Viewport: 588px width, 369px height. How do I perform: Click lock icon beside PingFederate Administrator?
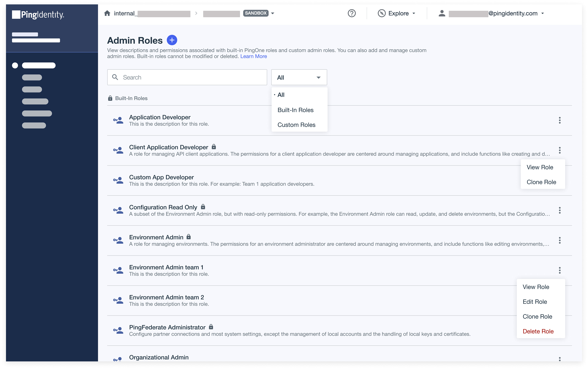[x=211, y=327]
